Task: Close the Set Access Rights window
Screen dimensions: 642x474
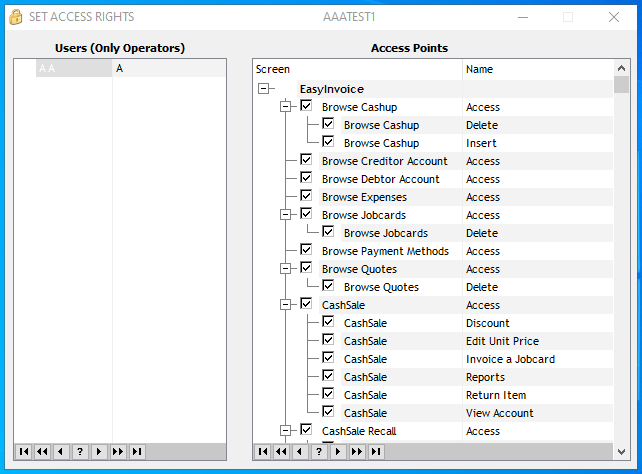Action: pyautogui.click(x=614, y=17)
